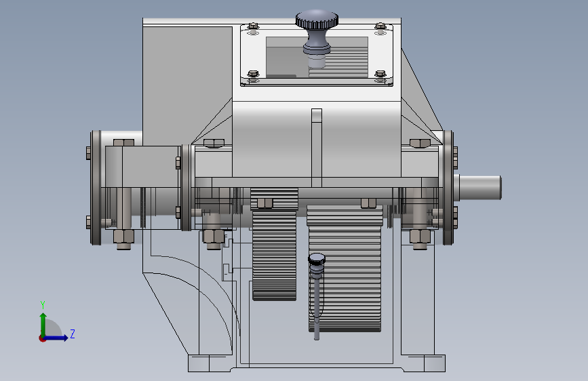This screenshot has width=588, height=381.
Task: Select bottom-left hex bolt on inspection cover
Action: pos(254,73)
